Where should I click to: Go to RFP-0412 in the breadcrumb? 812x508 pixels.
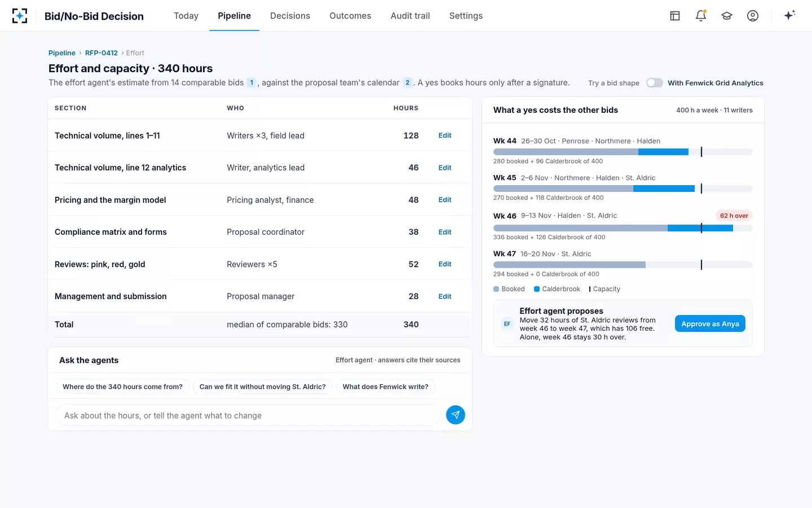pyautogui.click(x=101, y=53)
